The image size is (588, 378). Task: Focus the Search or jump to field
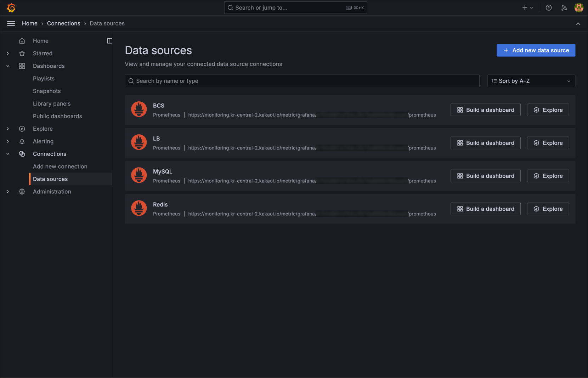[x=295, y=7]
